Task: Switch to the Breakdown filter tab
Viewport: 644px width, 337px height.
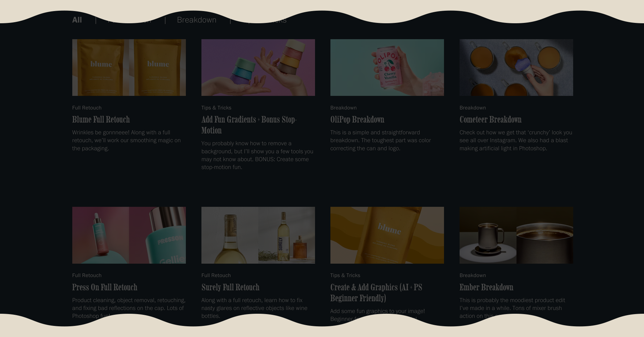Action: click(x=196, y=20)
